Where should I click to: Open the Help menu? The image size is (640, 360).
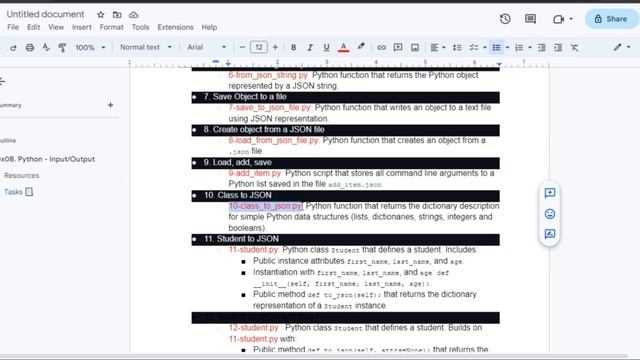[x=209, y=27]
